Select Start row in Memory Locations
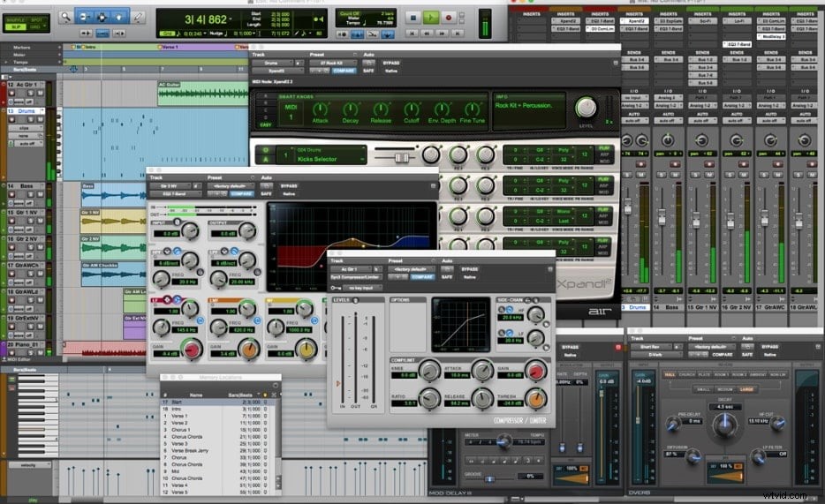Image resolution: width=825 pixels, height=504 pixels. click(x=216, y=402)
